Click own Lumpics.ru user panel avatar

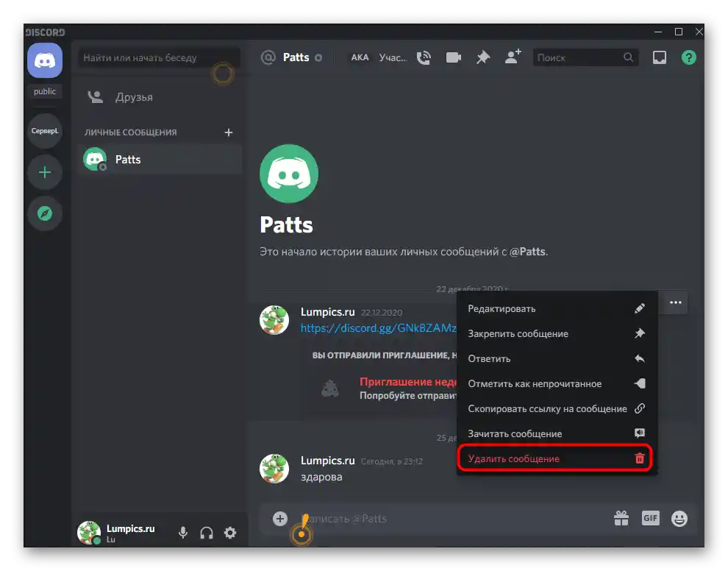[x=89, y=533]
